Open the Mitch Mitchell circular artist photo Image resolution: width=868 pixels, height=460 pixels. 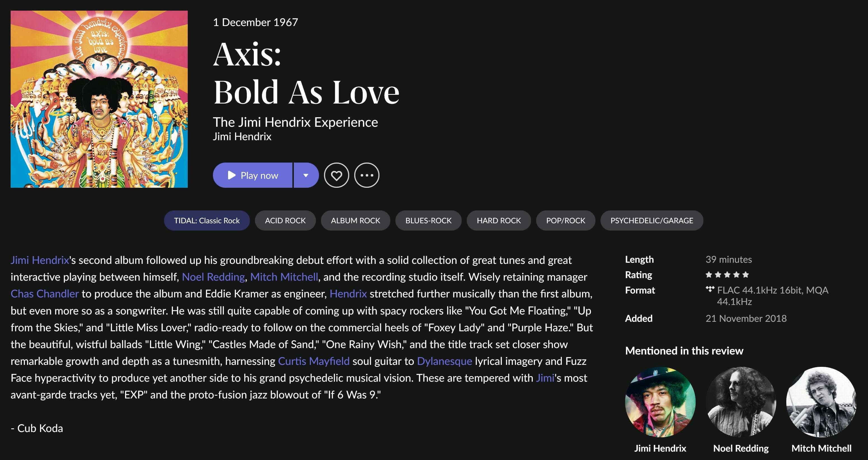[x=822, y=402]
